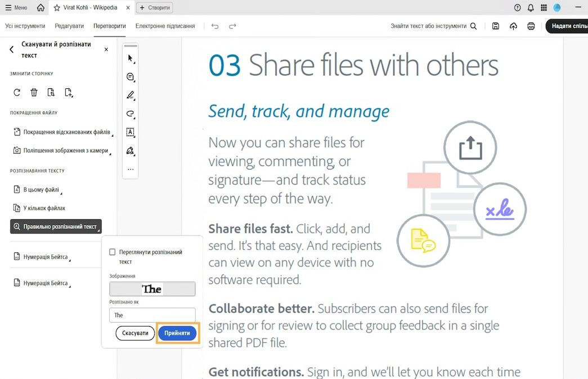Go back from the scan panel arrow
Viewport: 588px width, 379px height.
pos(12,49)
